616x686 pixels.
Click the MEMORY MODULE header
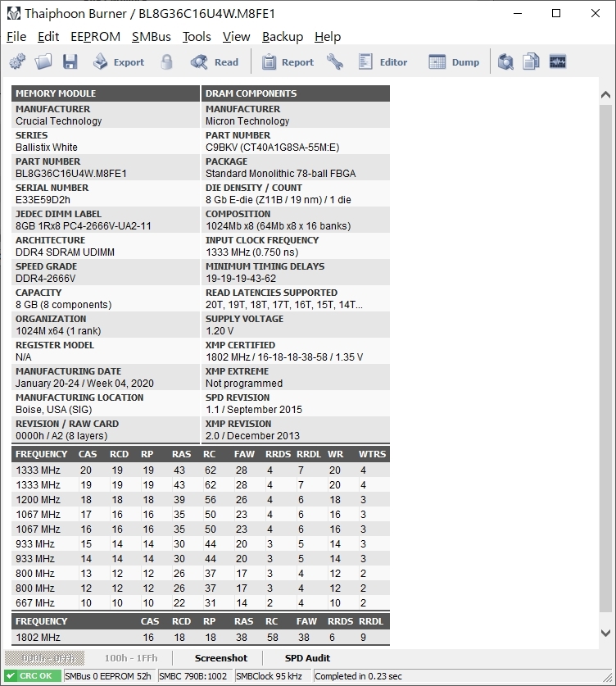[106, 93]
